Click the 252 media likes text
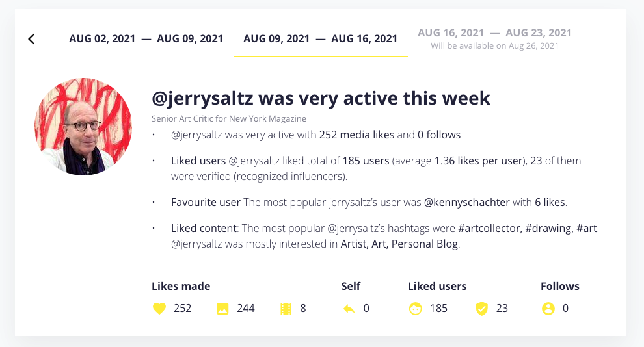Screen dimensions: 644x347 click(356, 135)
